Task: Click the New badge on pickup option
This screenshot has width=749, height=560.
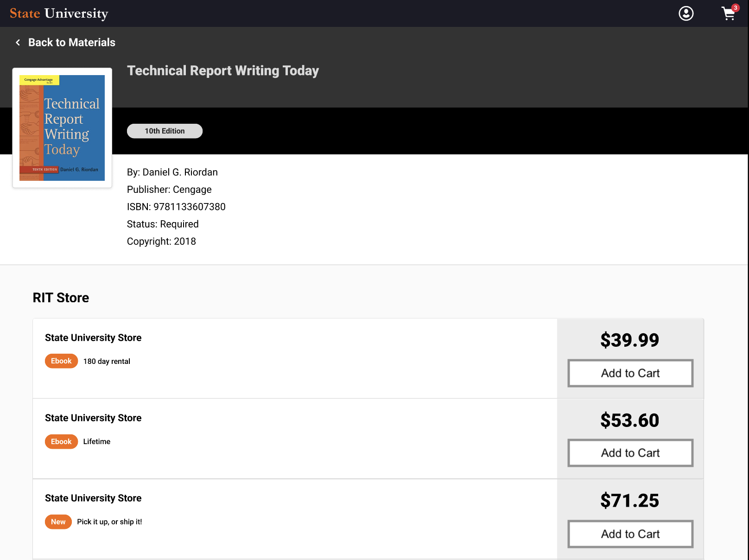Action: [58, 522]
